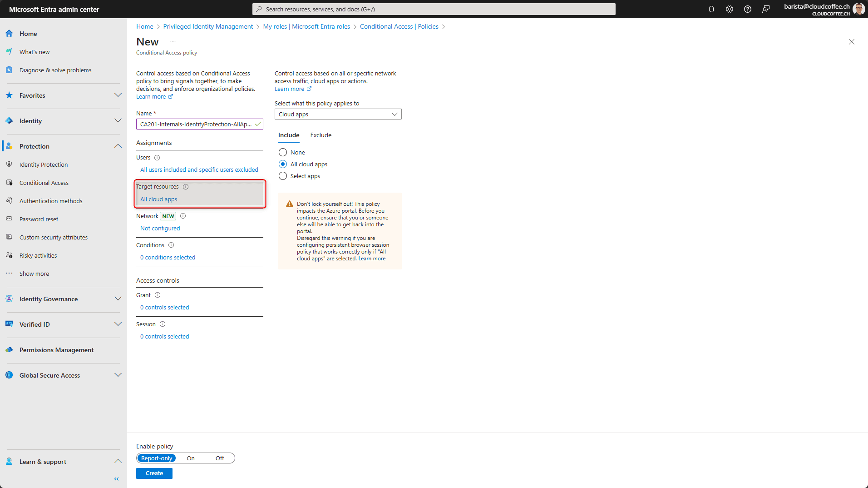Open Authentication methods
This screenshot has height=488, width=868.
50,200
